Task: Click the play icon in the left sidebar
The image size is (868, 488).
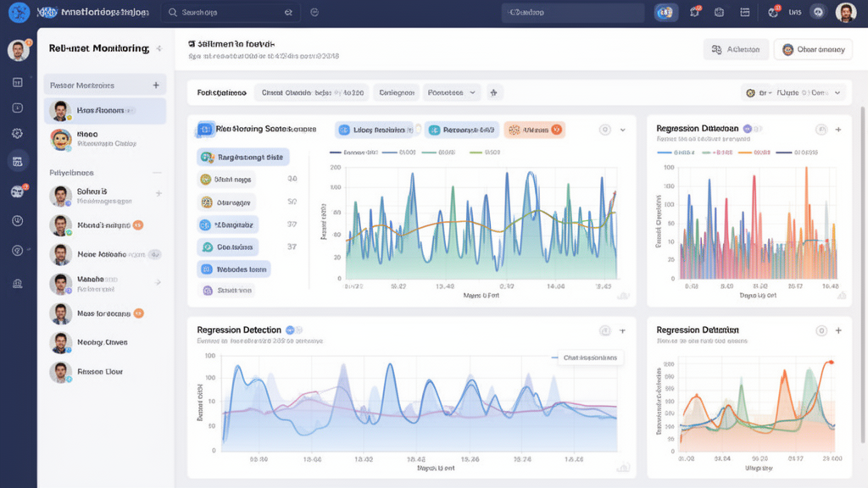Action: click(x=18, y=108)
